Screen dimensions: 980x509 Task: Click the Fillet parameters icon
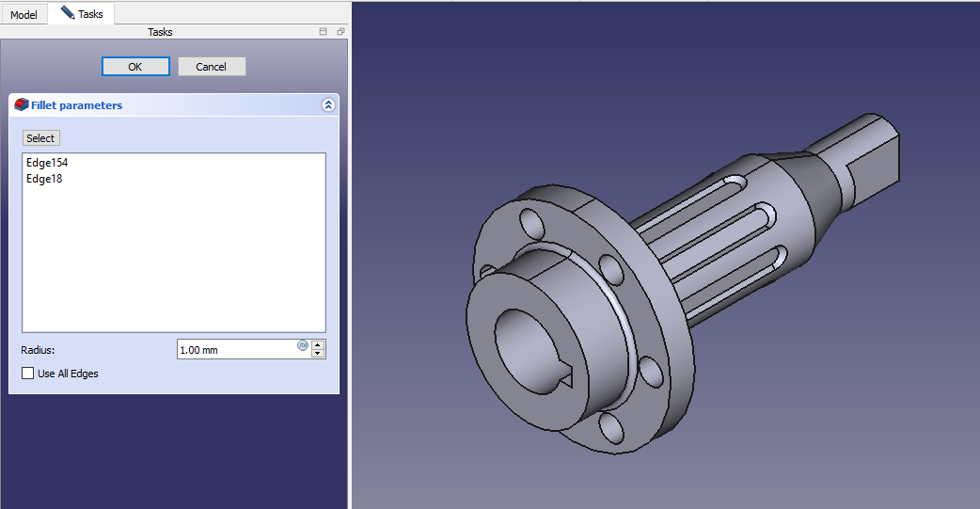[x=22, y=105]
